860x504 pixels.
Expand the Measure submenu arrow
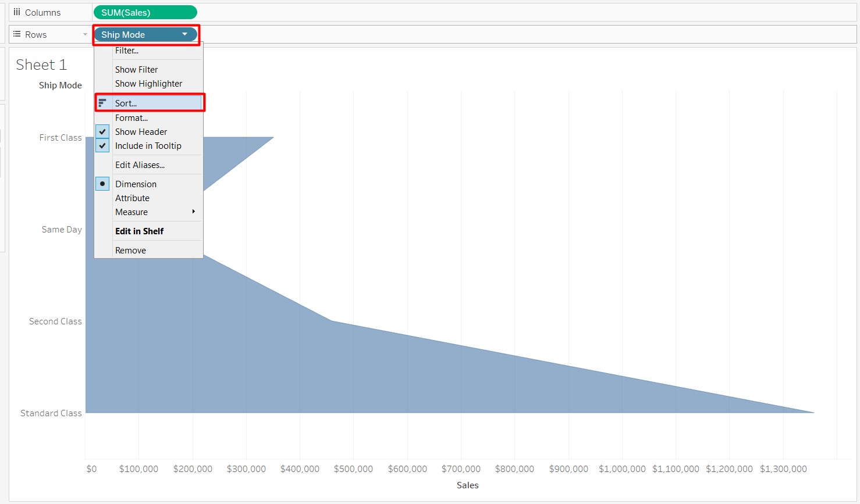point(194,212)
